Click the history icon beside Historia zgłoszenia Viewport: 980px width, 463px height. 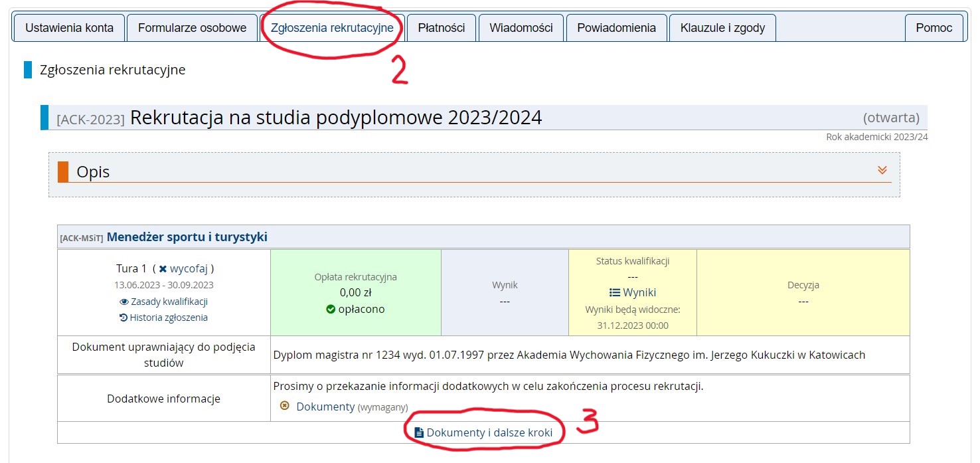[x=123, y=318]
